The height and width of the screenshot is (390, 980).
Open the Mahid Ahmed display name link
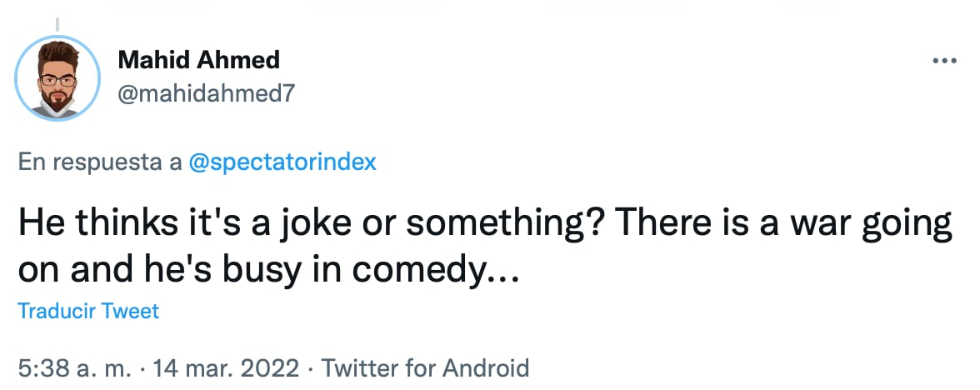pos(198,60)
